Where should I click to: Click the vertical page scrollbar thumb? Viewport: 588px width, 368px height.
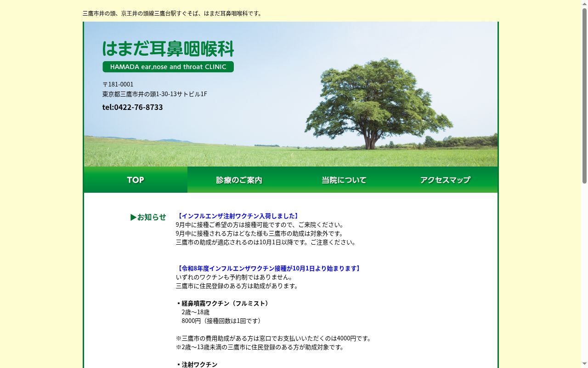tap(584, 96)
